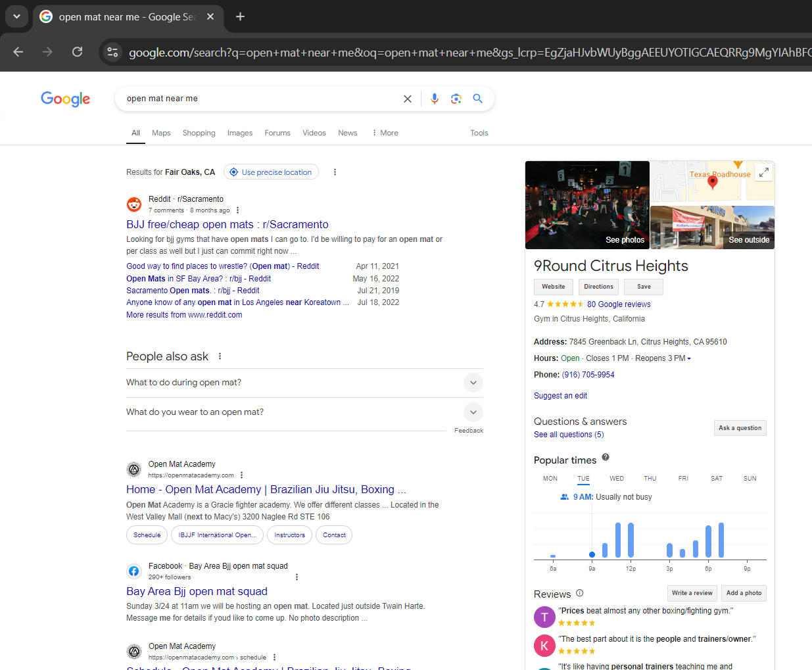Open 'Open Mats in SF Bay Area' link
Screen dimensions: 812x670
pos(199,279)
